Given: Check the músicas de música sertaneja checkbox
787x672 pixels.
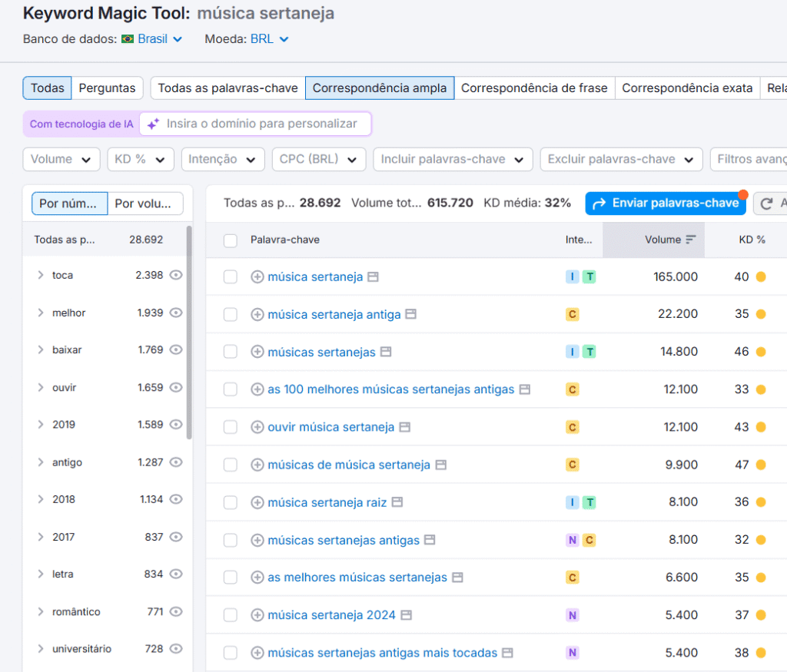Looking at the screenshot, I should pyautogui.click(x=231, y=465).
